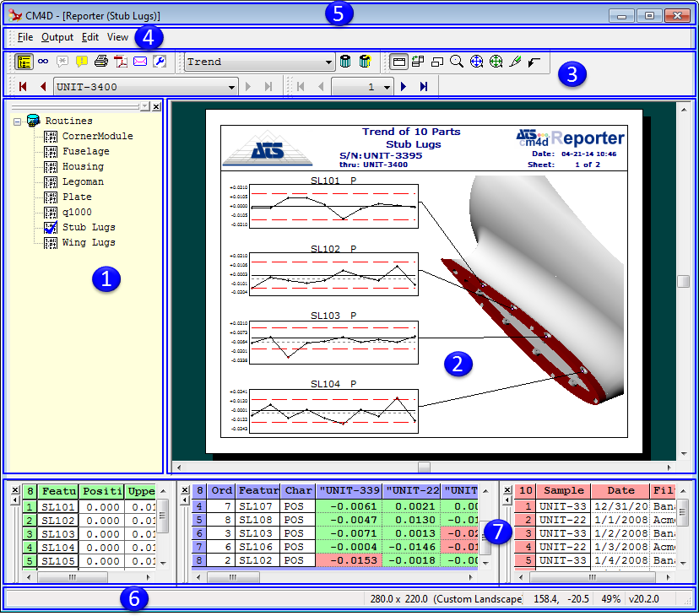Jump to first sample with red arrow
Screen dimensions: 699x616
point(23,86)
